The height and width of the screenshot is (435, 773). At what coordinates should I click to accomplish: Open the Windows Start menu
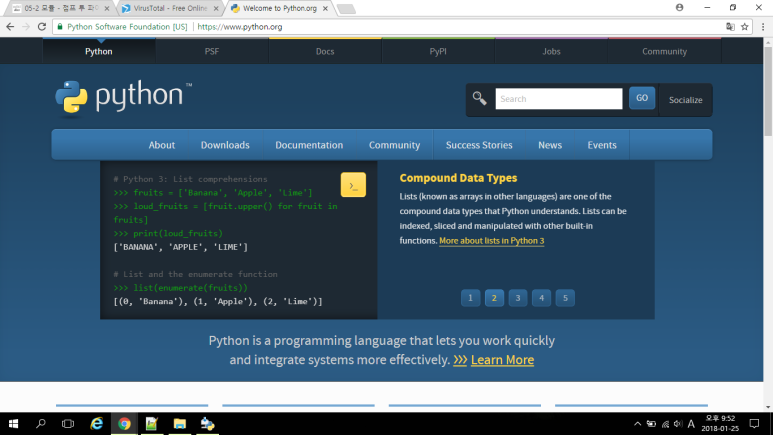[13, 424]
